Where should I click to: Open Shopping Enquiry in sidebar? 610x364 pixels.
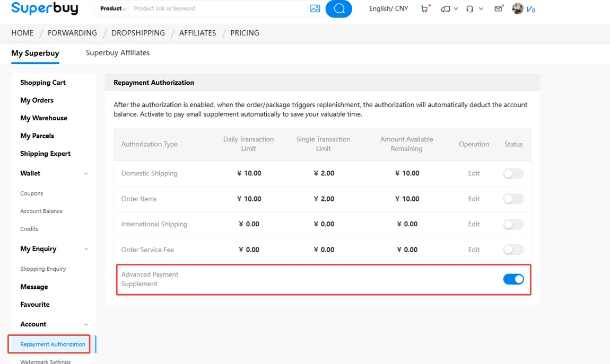[43, 269]
